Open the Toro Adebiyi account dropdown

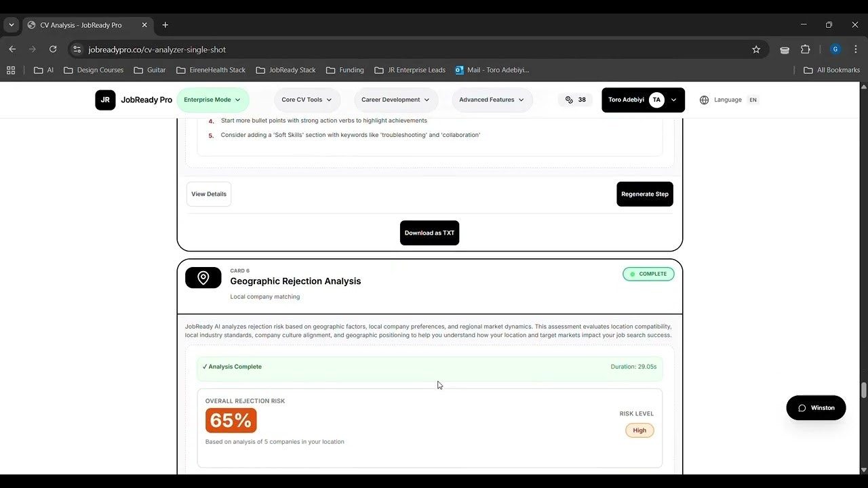pyautogui.click(x=641, y=100)
